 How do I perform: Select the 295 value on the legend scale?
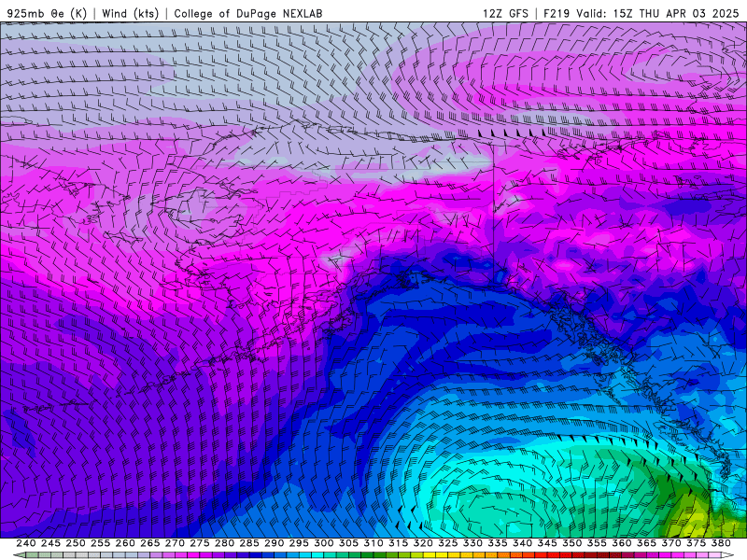(x=299, y=543)
